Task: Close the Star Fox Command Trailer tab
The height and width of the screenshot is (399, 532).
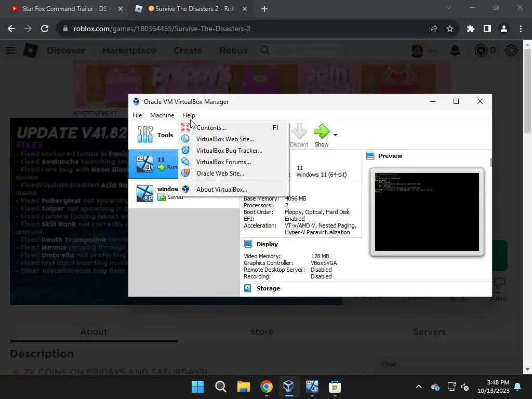Action: (x=121, y=9)
